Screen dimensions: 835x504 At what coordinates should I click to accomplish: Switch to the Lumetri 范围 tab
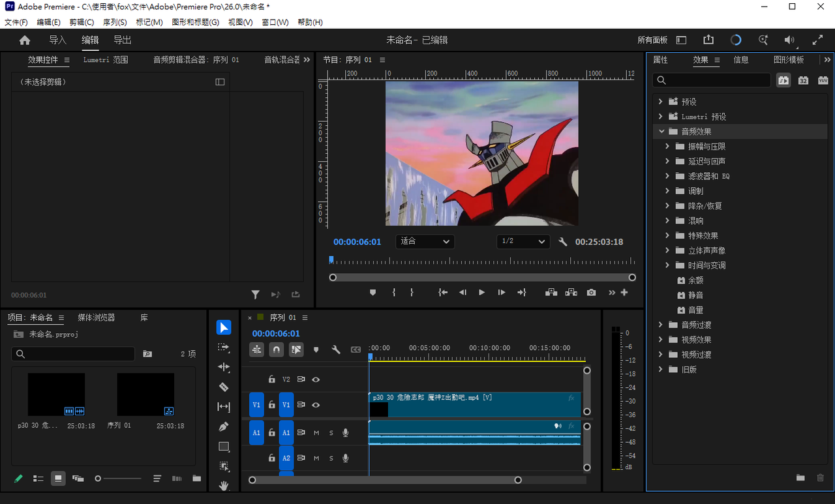pyautogui.click(x=106, y=60)
